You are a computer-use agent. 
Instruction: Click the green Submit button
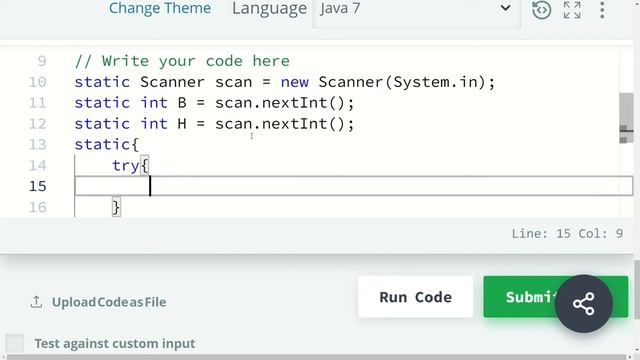pos(556,297)
